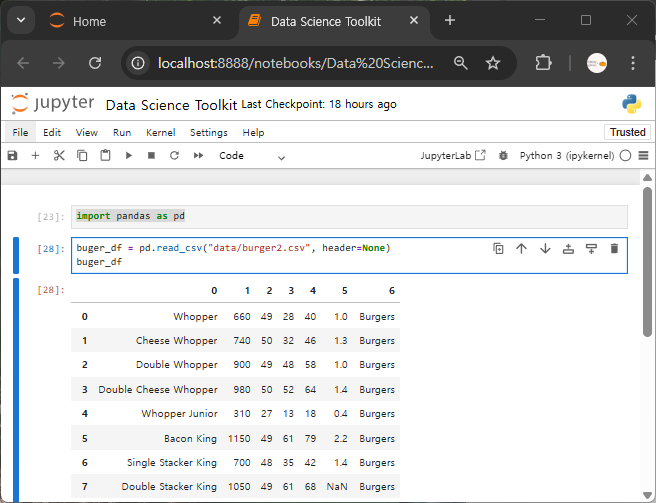Image resolution: width=656 pixels, height=503 pixels.
Task: Rename the notebook title Data Science Toolkit
Action: [x=171, y=105]
